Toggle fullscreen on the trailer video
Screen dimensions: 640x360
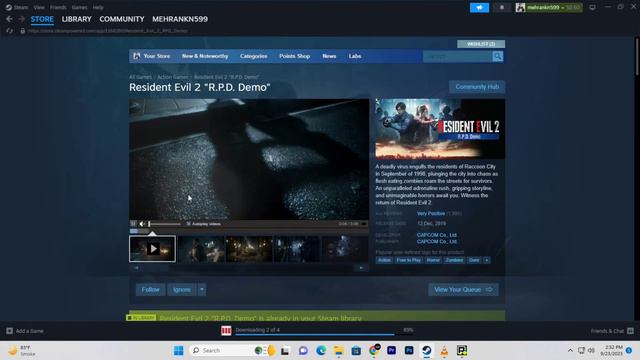364,224
